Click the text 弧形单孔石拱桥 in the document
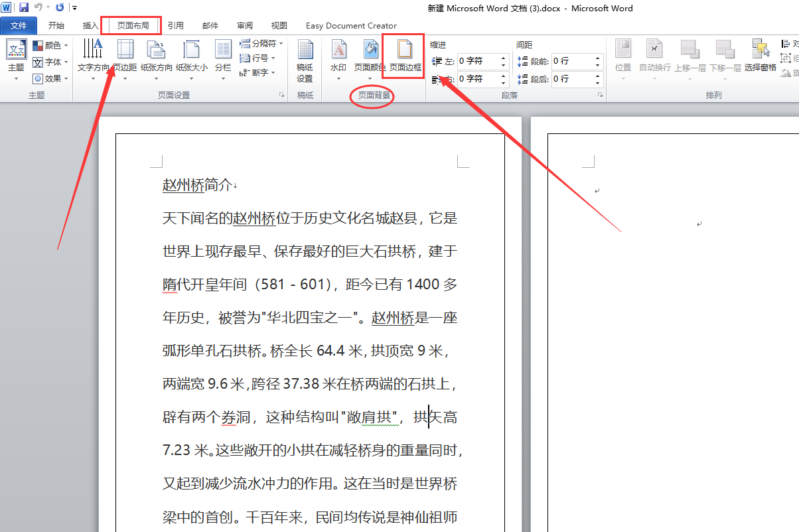Image resolution: width=799 pixels, height=532 pixels. click(x=212, y=351)
